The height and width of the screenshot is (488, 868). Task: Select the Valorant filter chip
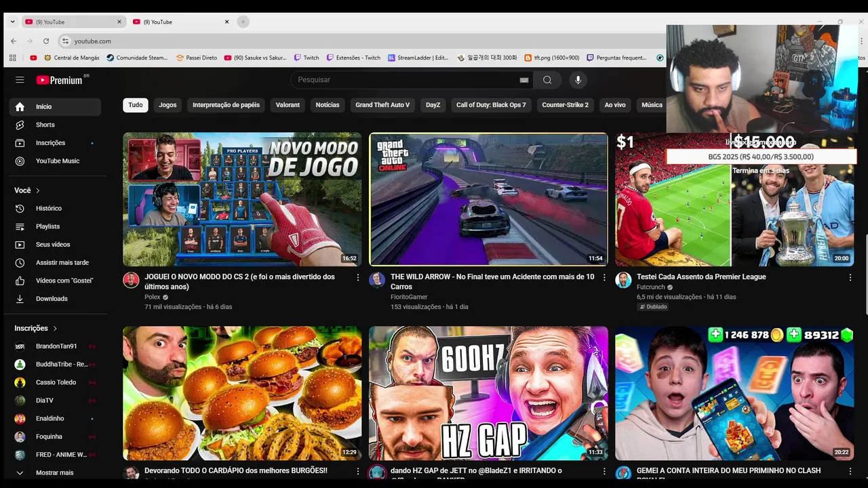(288, 105)
